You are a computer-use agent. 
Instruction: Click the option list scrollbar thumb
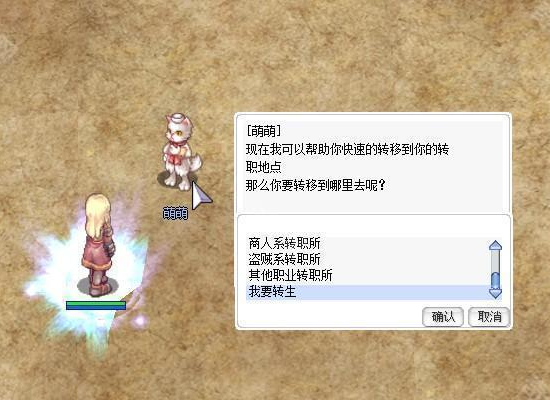click(495, 280)
